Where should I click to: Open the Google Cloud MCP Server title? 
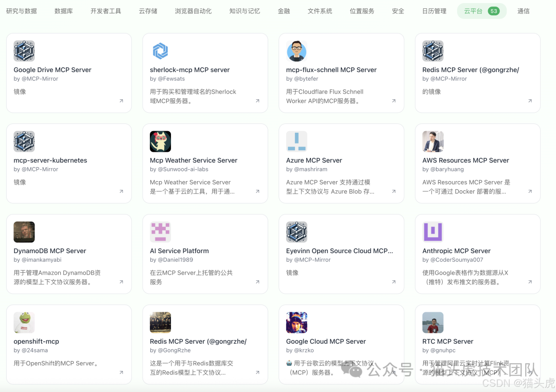[326, 341]
